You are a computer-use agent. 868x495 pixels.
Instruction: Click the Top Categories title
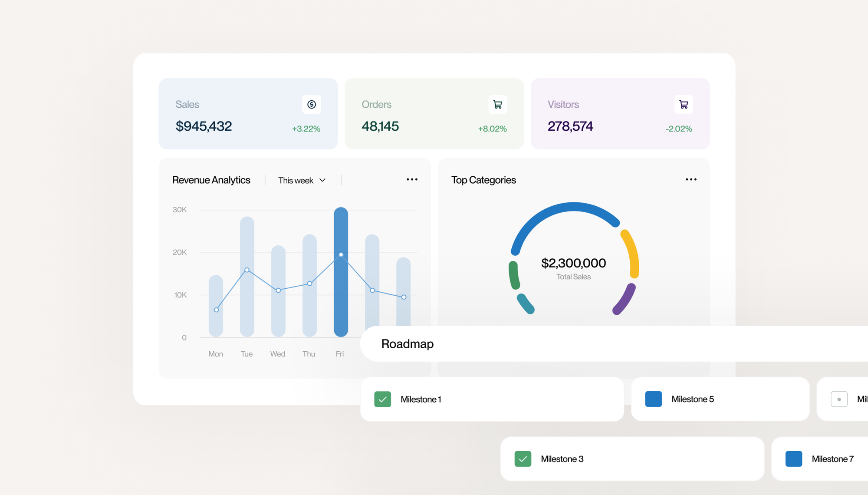point(483,180)
